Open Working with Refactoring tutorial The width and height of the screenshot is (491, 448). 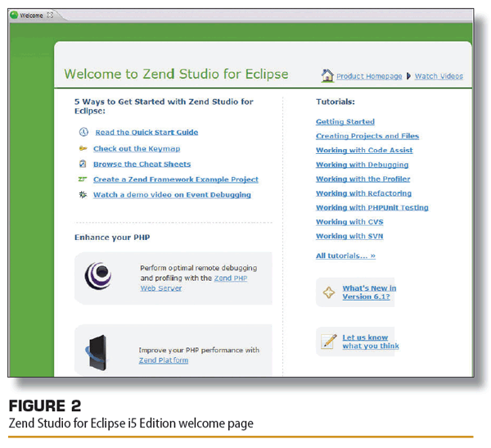[363, 193]
